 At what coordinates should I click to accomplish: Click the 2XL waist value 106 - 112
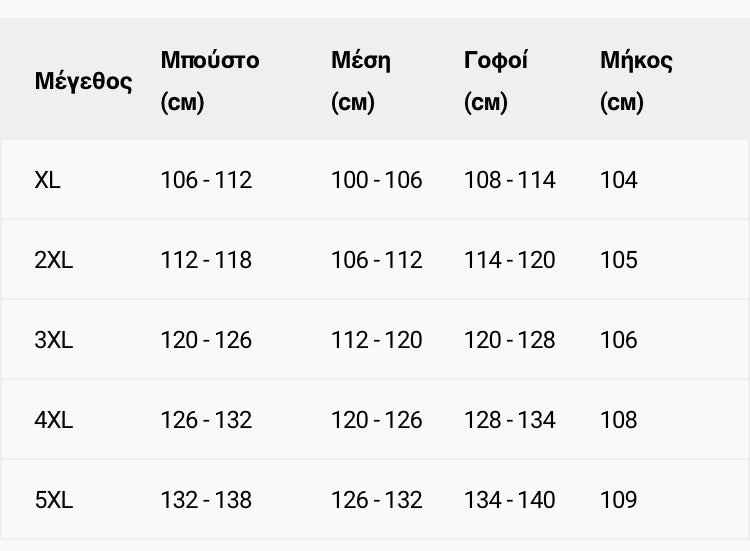pos(376,260)
